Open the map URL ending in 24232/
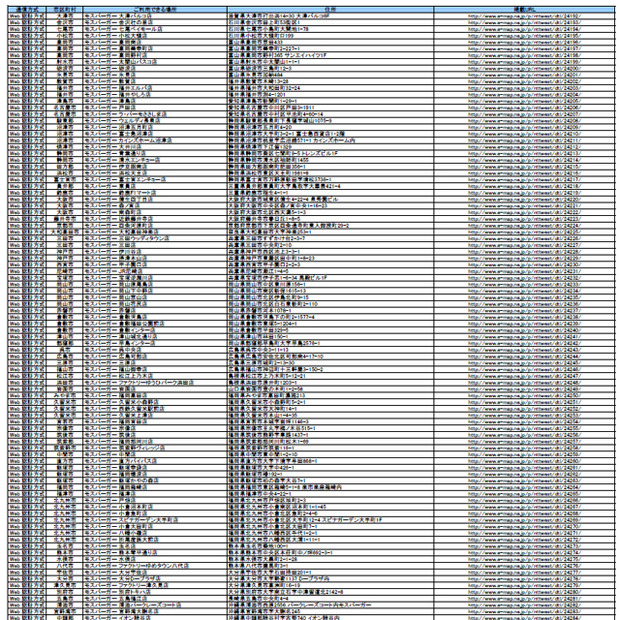The width and height of the screenshot is (620, 620). tap(524, 278)
